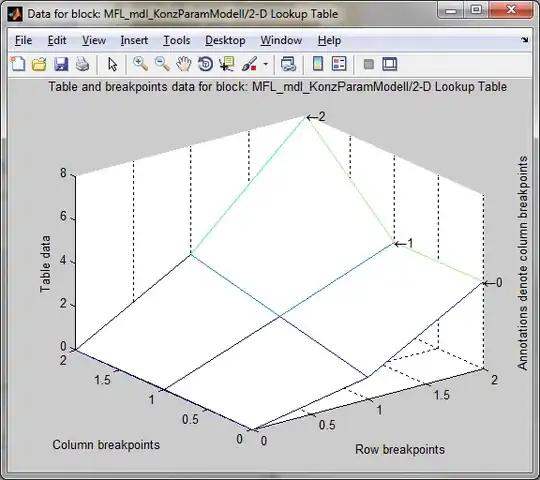
Task: Save figure with the floppy disk icon
Action: coord(61,64)
